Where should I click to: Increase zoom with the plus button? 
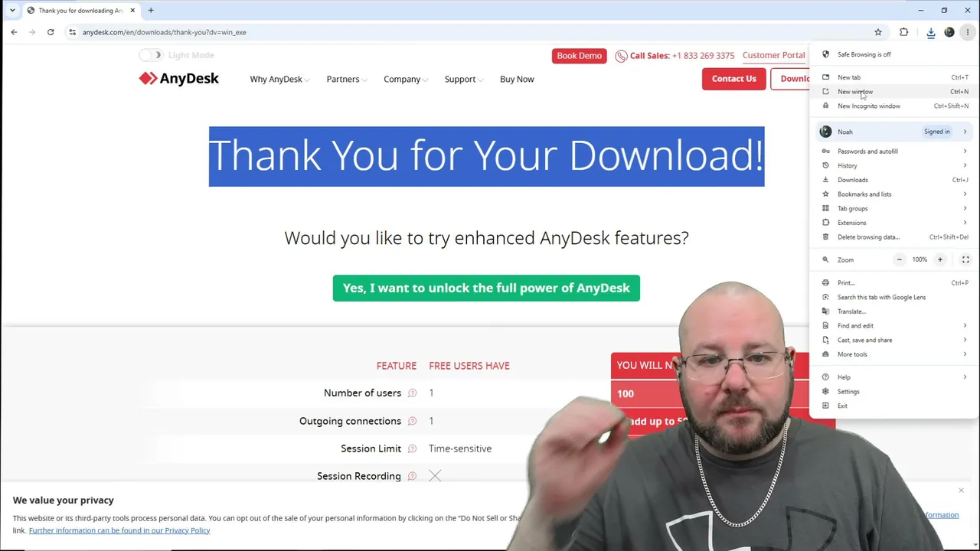tap(940, 259)
